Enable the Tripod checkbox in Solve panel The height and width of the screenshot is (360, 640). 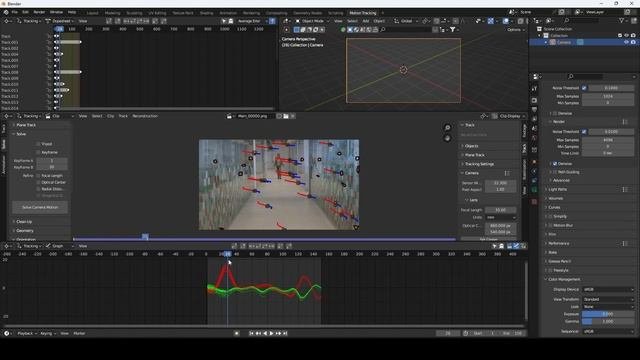coord(38,144)
